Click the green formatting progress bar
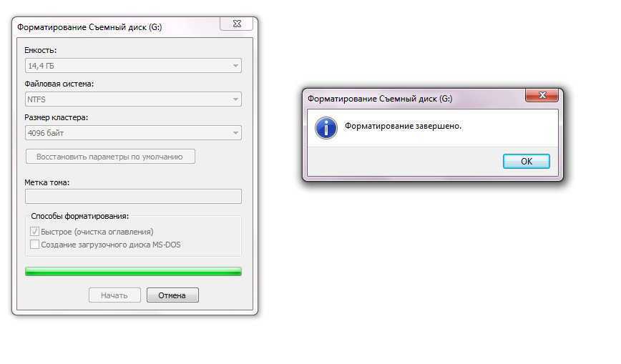621x364 pixels. pos(133,271)
